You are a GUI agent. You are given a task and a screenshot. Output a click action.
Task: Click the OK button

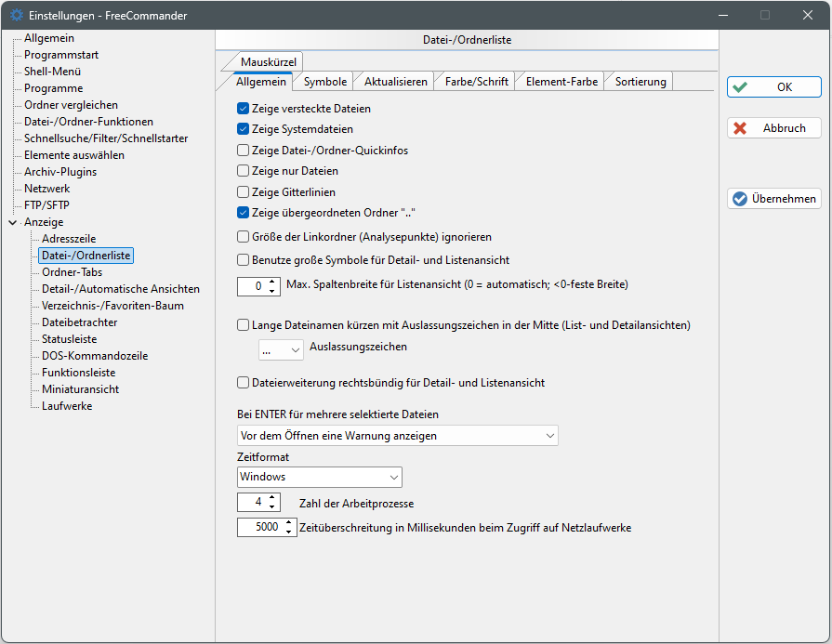point(773,87)
